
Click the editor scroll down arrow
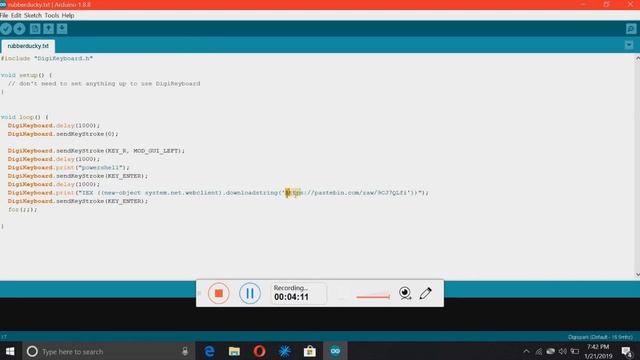(637, 275)
